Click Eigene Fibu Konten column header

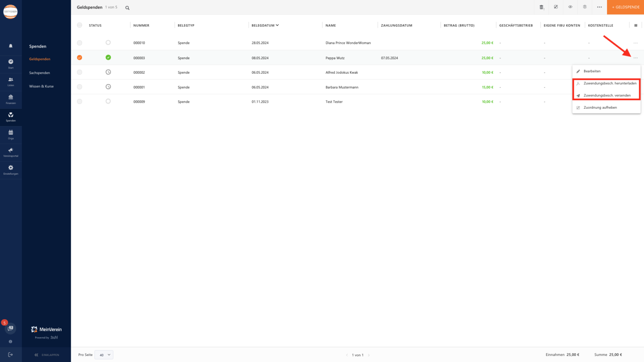coord(562,25)
